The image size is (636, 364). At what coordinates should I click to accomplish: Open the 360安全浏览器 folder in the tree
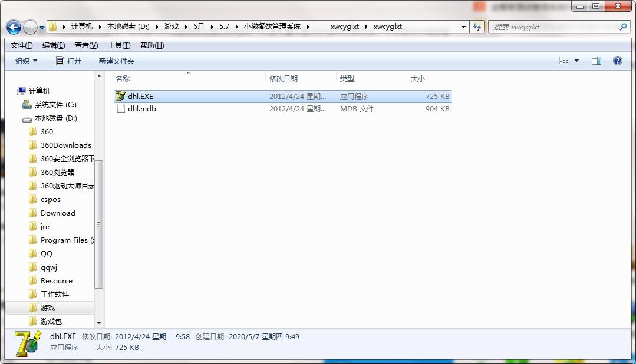[x=67, y=158]
